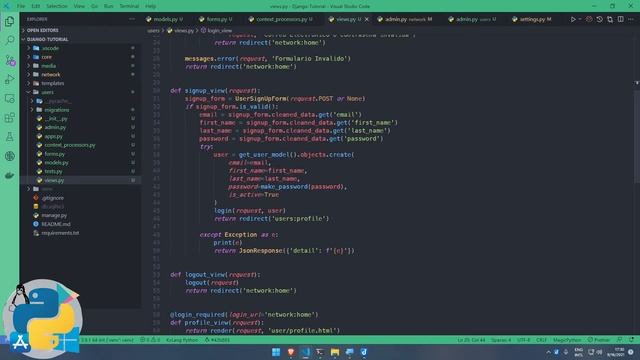The width and height of the screenshot is (640, 360).
Task: Open the Run menu
Action: [109, 6]
